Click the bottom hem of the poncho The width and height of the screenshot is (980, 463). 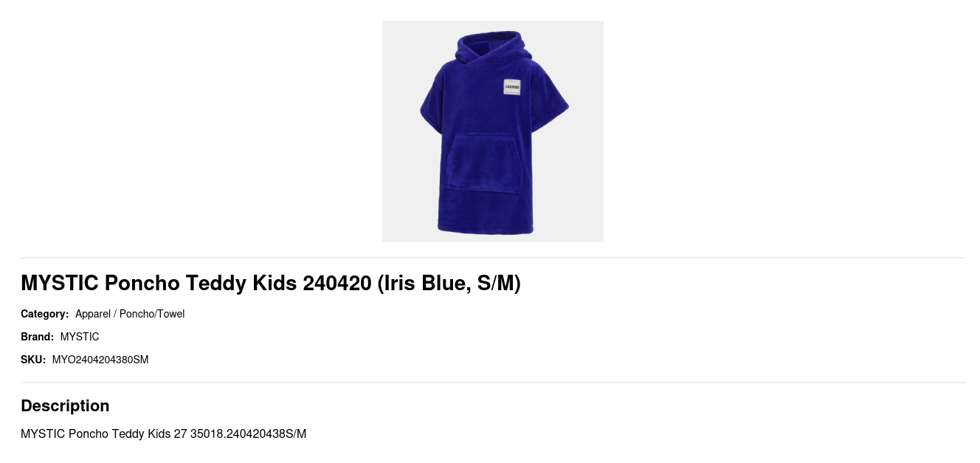(486, 227)
